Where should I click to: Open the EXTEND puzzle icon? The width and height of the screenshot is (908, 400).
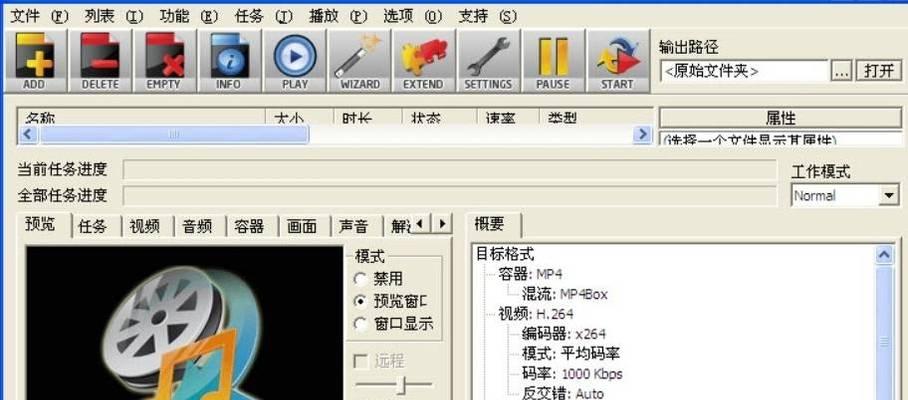[x=424, y=61]
